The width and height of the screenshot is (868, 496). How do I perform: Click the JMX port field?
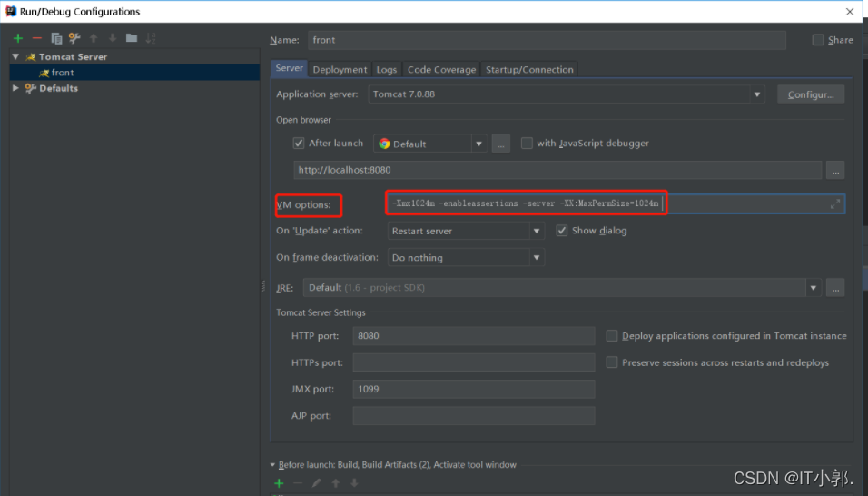[474, 389]
